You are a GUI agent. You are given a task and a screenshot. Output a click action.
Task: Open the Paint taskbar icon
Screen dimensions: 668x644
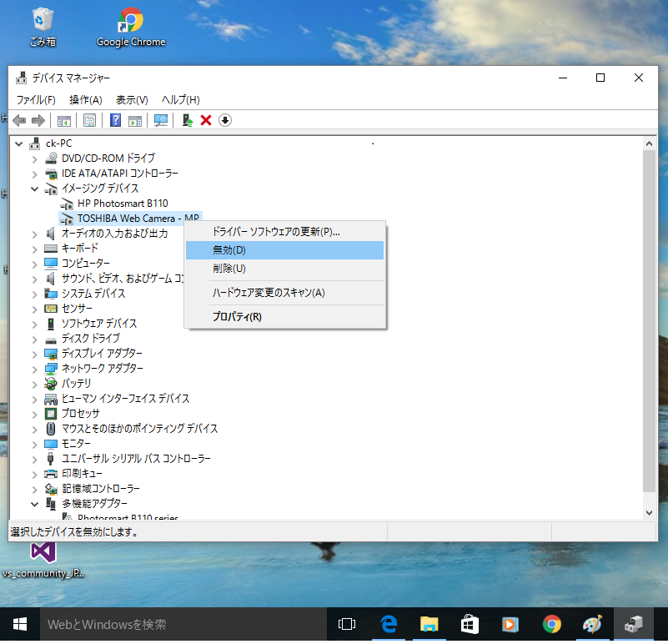click(x=592, y=624)
